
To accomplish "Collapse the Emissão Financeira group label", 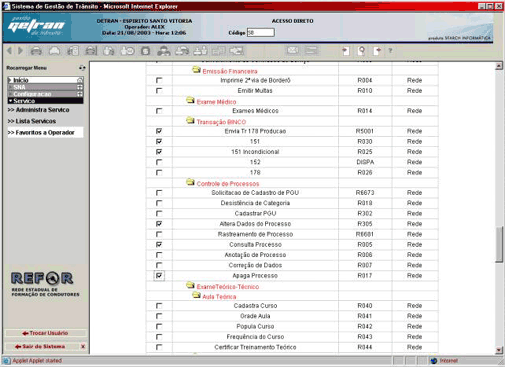I will click(230, 71).
